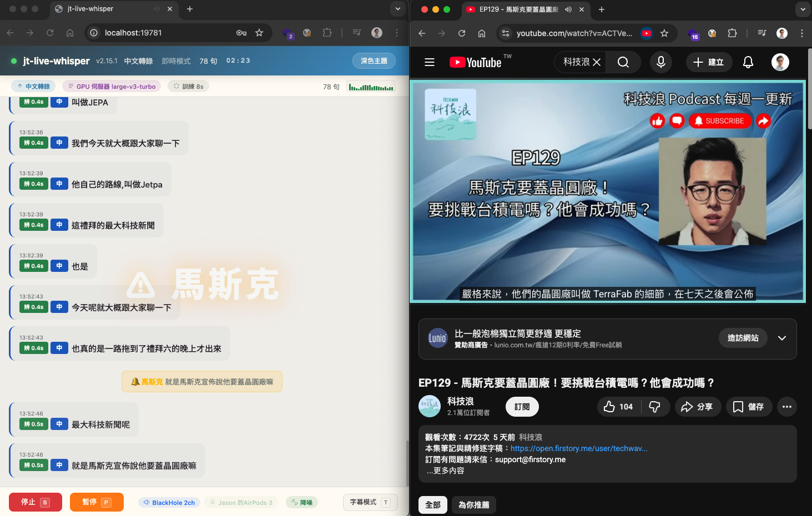Bookmark the YouTube page with star icon
The image size is (812, 516).
coord(664,33)
